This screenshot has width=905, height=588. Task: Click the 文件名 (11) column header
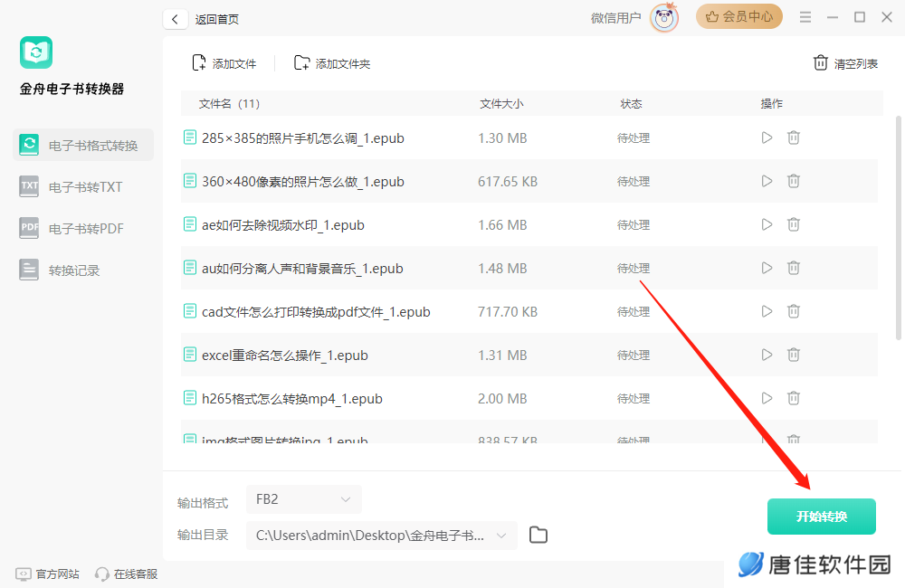(229, 104)
